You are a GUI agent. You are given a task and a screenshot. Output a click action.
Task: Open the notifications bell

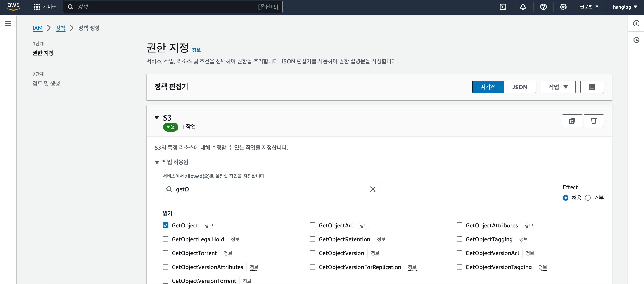click(523, 7)
